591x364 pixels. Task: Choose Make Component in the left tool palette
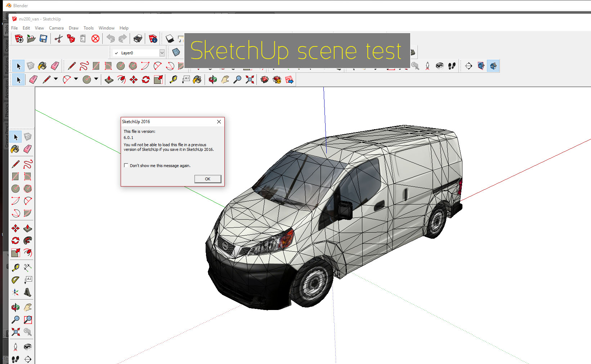pos(28,137)
